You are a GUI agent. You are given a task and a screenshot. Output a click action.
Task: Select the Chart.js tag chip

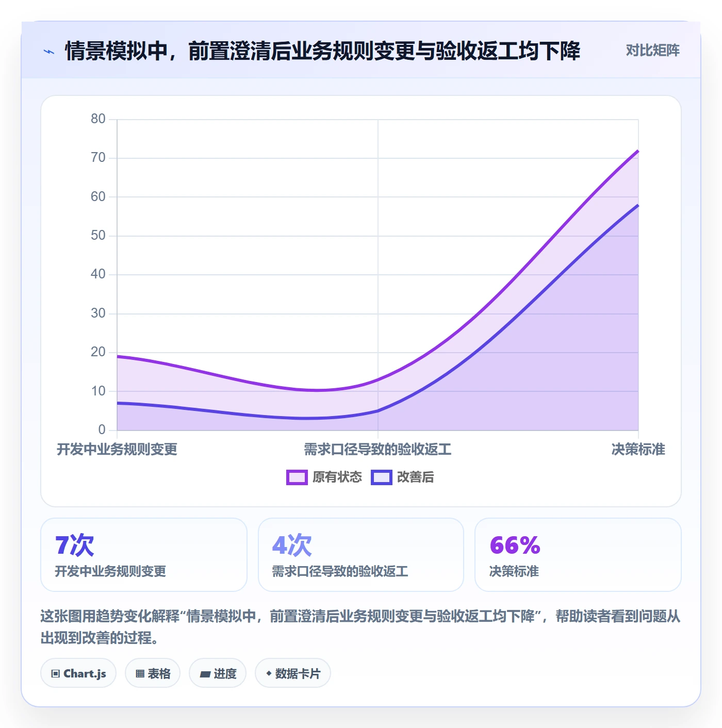78,673
